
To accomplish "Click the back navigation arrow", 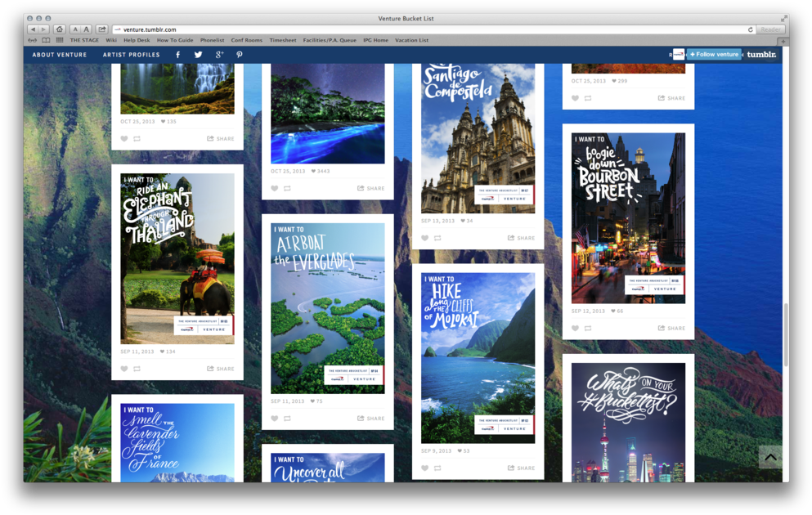I will point(33,29).
